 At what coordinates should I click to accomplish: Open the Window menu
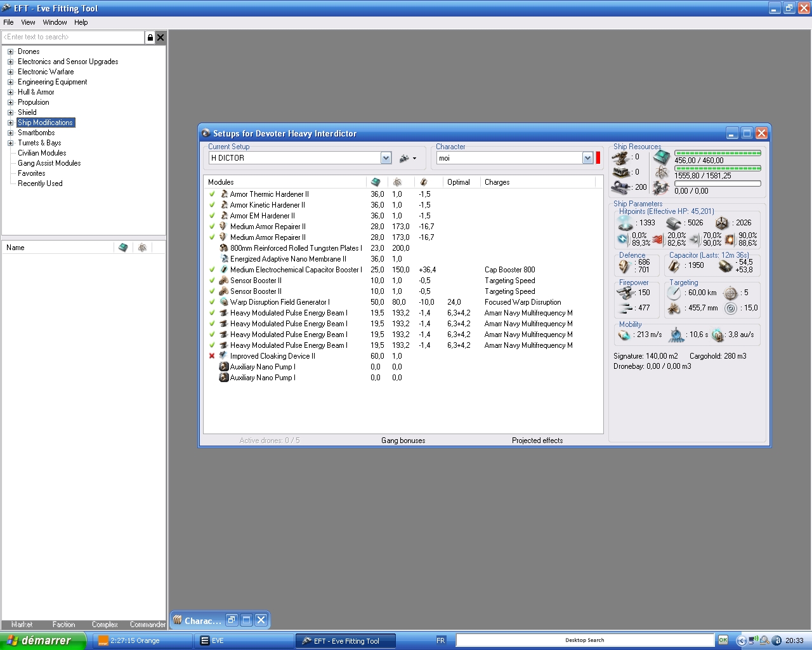55,22
